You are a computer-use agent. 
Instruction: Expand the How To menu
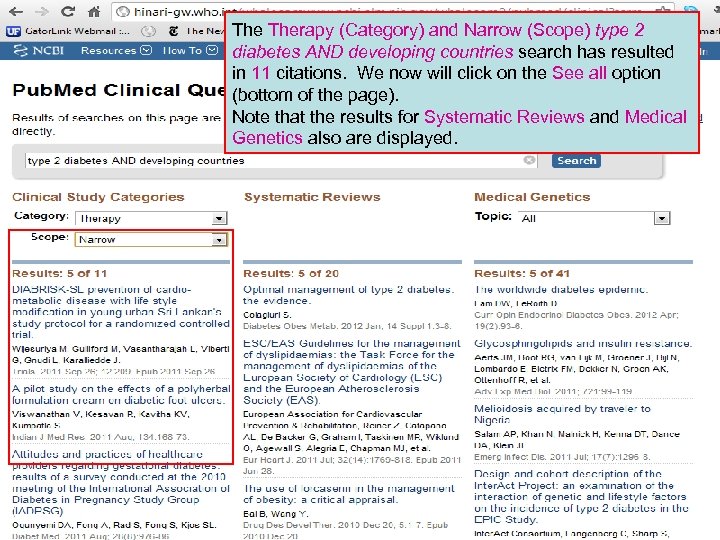coord(190,51)
